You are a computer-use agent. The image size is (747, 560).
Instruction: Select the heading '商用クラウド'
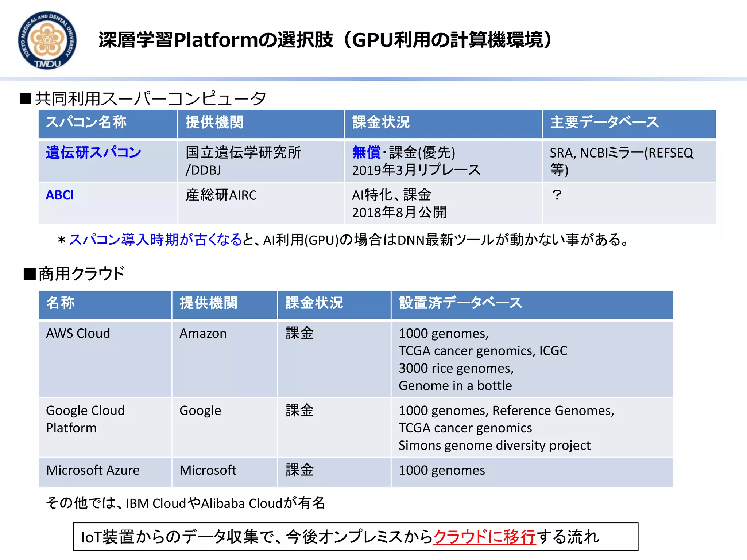[81, 273]
